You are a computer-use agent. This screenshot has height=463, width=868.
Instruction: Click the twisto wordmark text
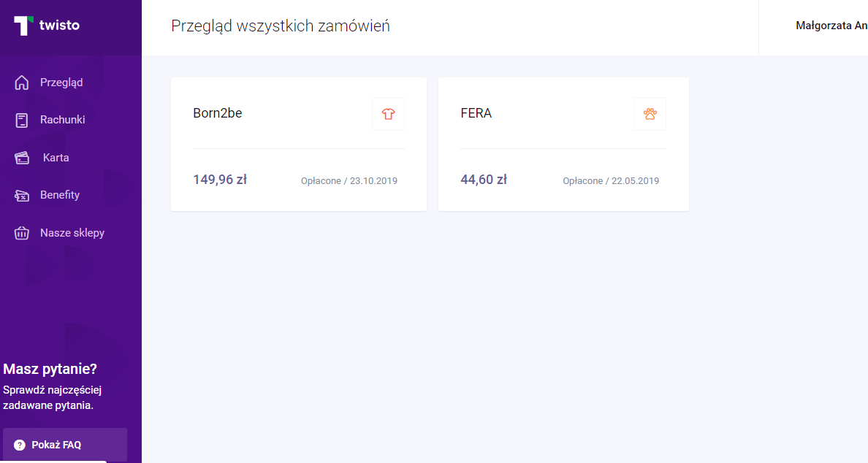(59, 26)
